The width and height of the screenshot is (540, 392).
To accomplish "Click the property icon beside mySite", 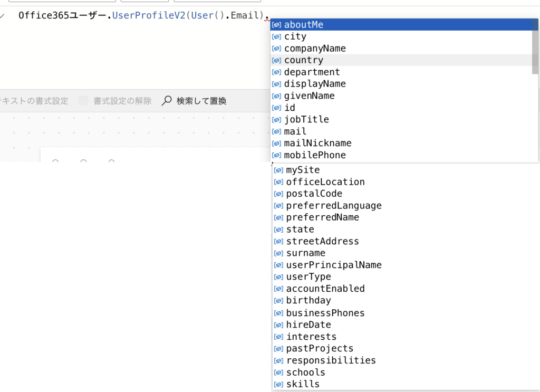I will [x=278, y=170].
